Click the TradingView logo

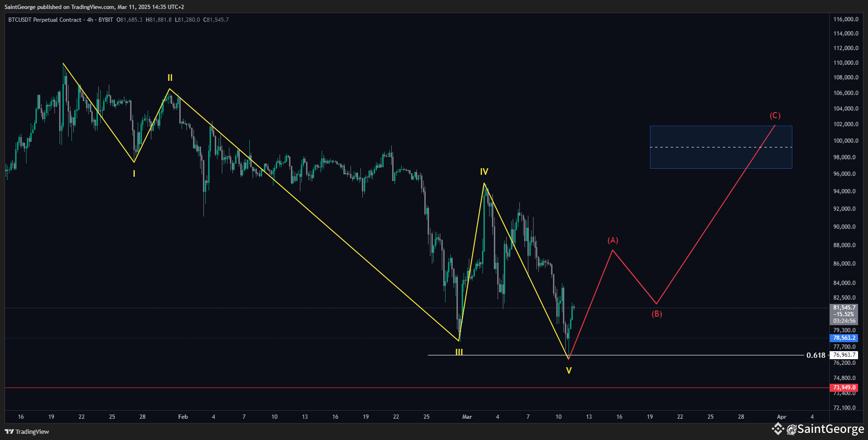coord(27,431)
